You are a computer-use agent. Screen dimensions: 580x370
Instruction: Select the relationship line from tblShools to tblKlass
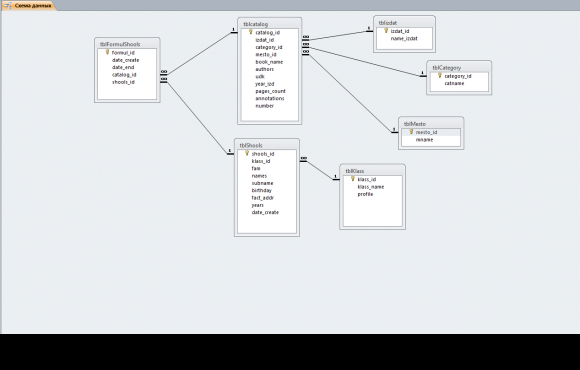[x=320, y=169]
